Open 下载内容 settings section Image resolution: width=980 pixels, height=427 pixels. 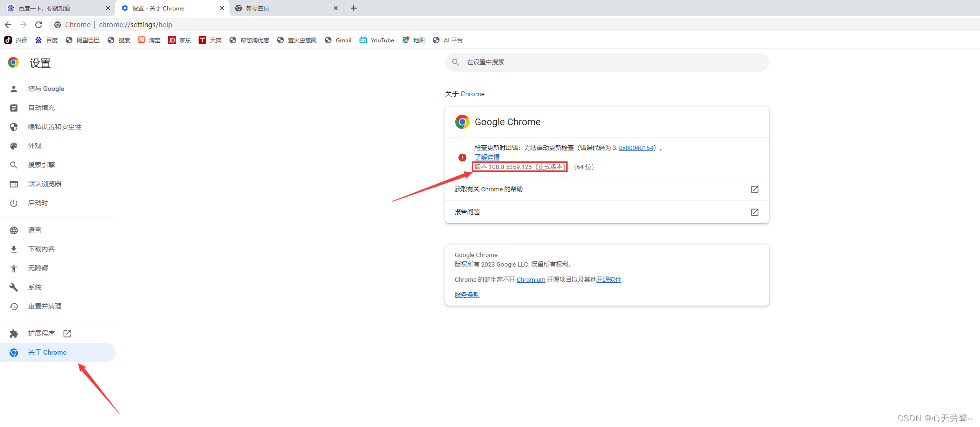point(58,249)
